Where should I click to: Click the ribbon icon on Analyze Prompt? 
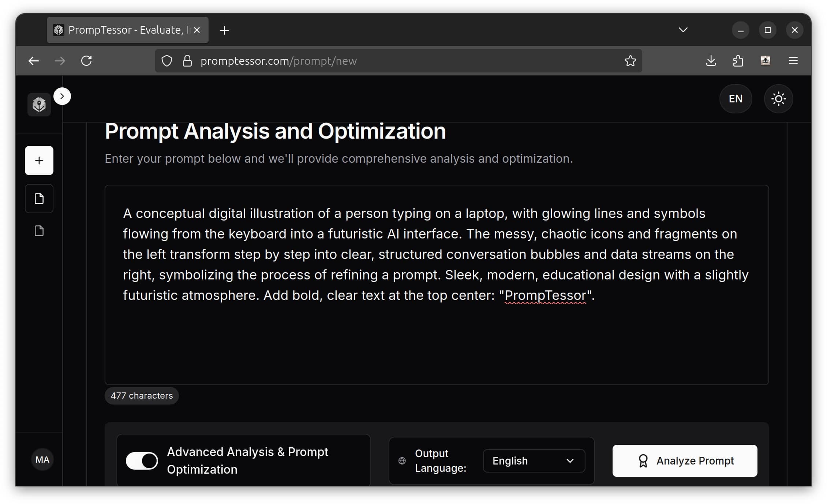coord(643,461)
